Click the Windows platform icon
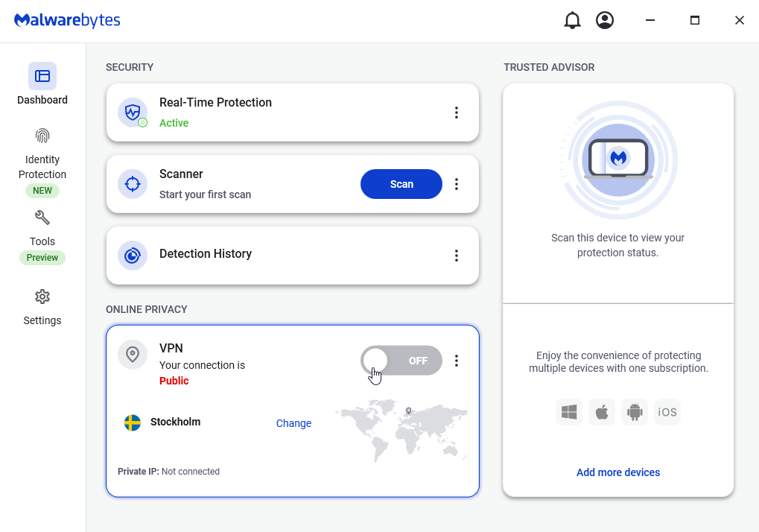Screen dimensions: 759x532 click(x=569, y=412)
